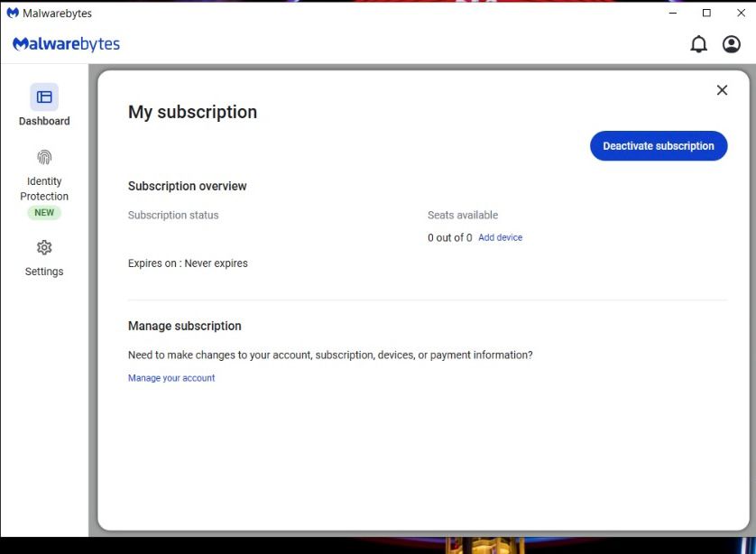The width and height of the screenshot is (756, 554).
Task: Click the My subscription heading
Action: [x=192, y=112]
